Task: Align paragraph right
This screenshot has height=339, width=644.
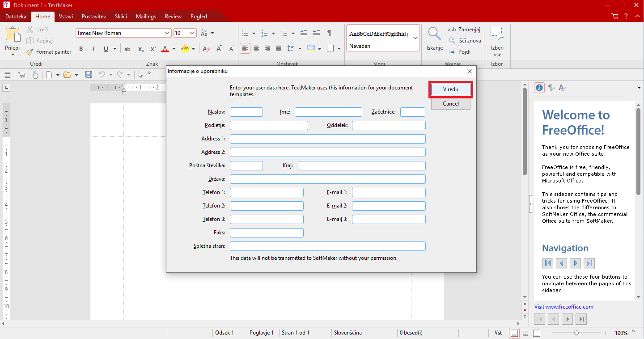Action: pos(267,48)
